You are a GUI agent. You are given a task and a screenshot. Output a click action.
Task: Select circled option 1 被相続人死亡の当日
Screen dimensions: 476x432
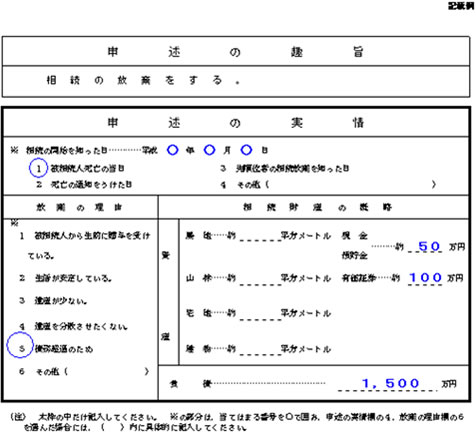point(77,168)
